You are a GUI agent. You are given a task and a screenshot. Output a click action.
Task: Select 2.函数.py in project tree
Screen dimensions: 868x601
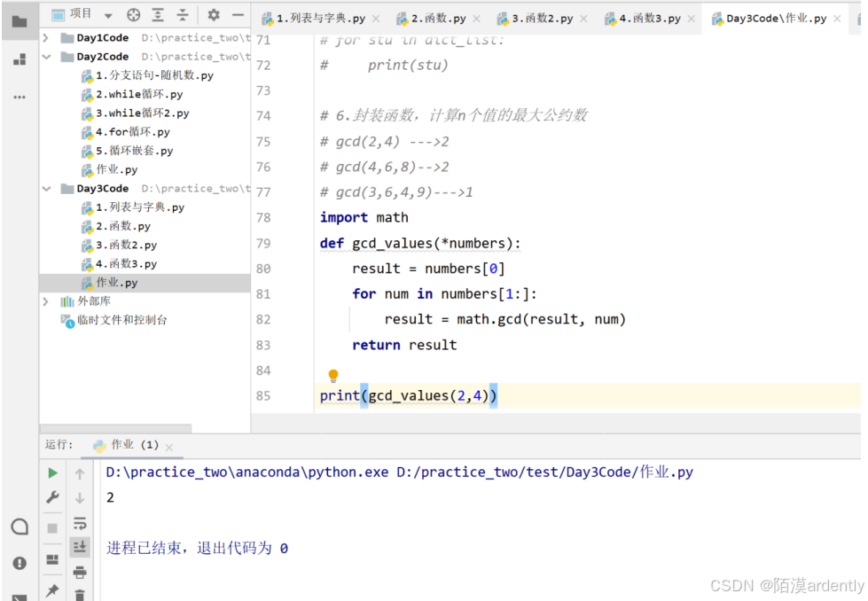point(115,226)
